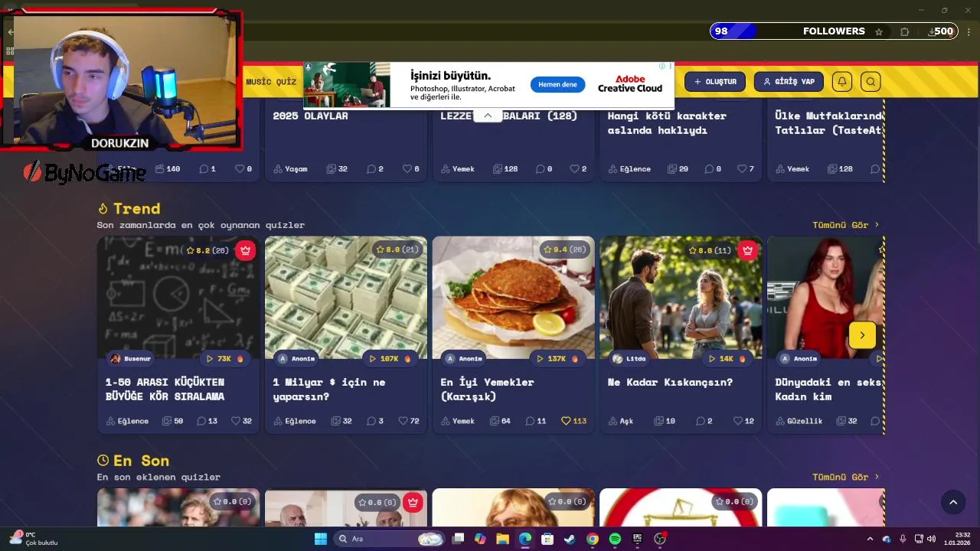The width and height of the screenshot is (980, 551).
Task: Click the 8.2 star rating badge
Action: (x=207, y=250)
